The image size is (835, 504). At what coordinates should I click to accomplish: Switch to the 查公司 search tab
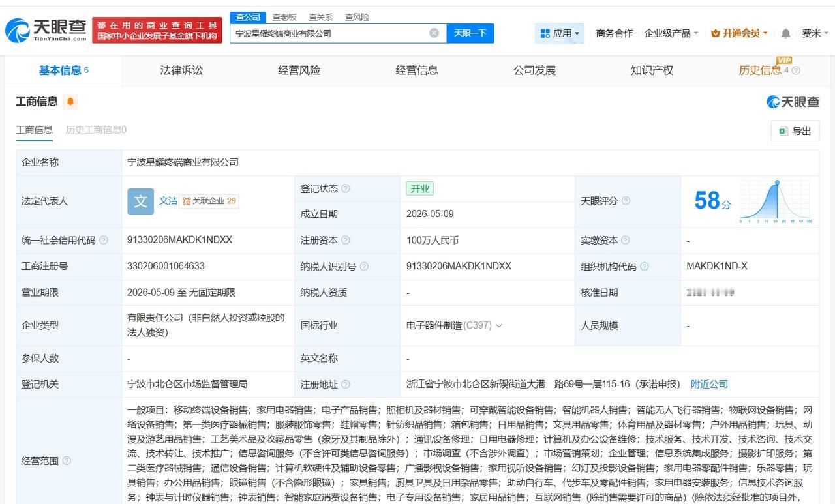(248, 17)
